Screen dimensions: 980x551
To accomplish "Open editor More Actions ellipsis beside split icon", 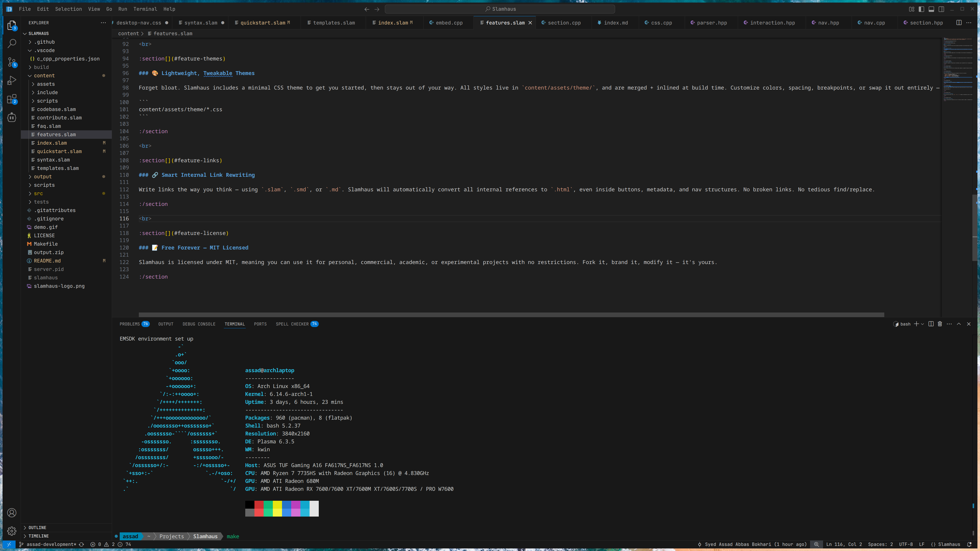I will point(969,23).
